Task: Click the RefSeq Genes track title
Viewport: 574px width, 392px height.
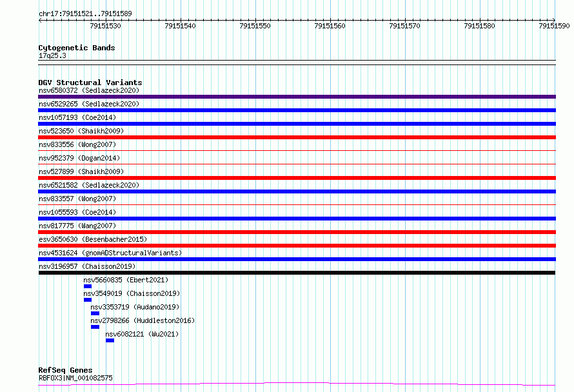Action: coord(65,370)
